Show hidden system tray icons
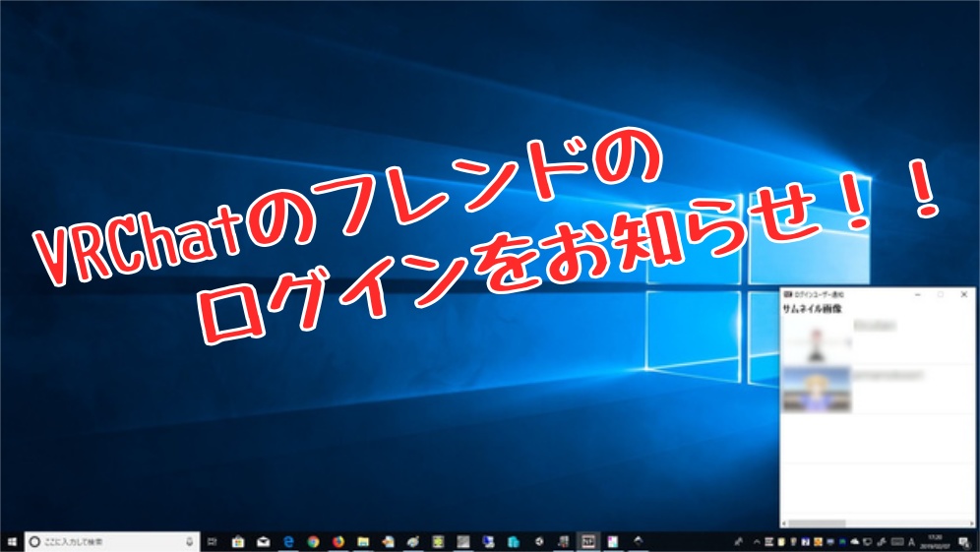980x552 pixels. coord(757,542)
